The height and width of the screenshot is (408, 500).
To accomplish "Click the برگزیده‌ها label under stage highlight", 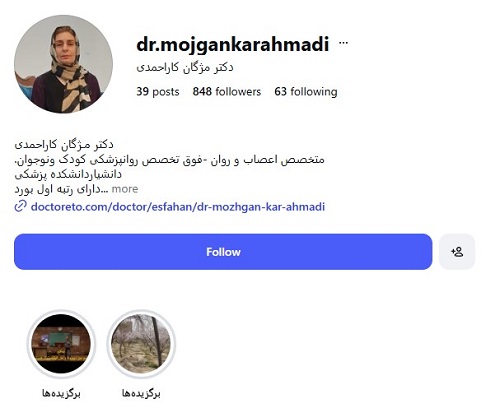I will [x=61, y=393].
